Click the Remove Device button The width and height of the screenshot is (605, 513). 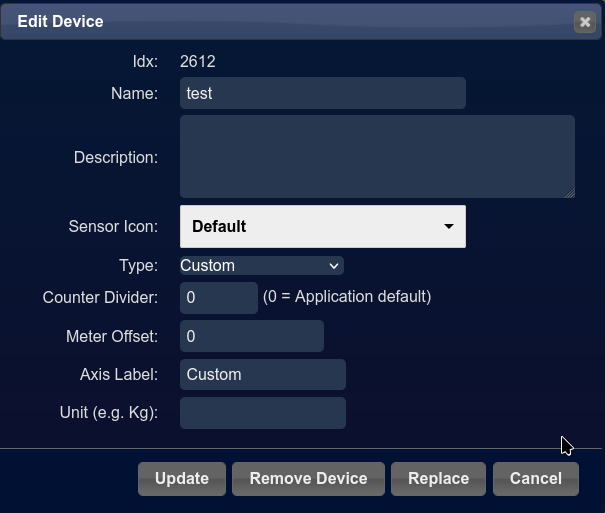click(308, 479)
